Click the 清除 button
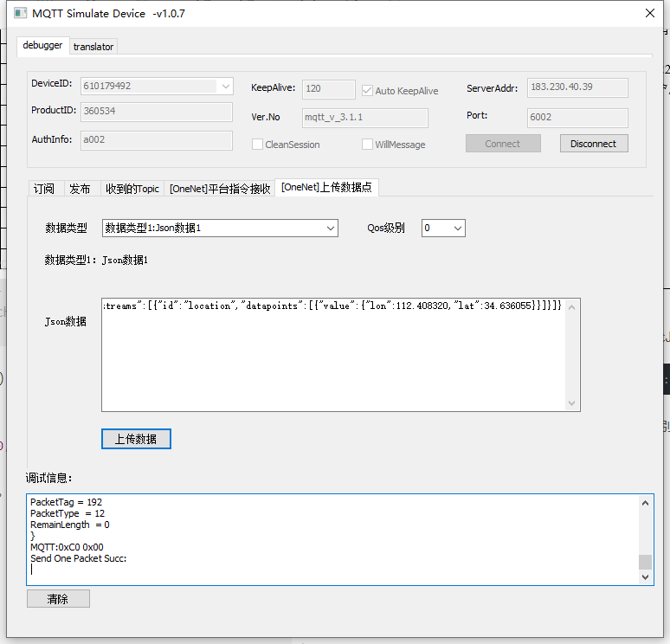 (58, 599)
